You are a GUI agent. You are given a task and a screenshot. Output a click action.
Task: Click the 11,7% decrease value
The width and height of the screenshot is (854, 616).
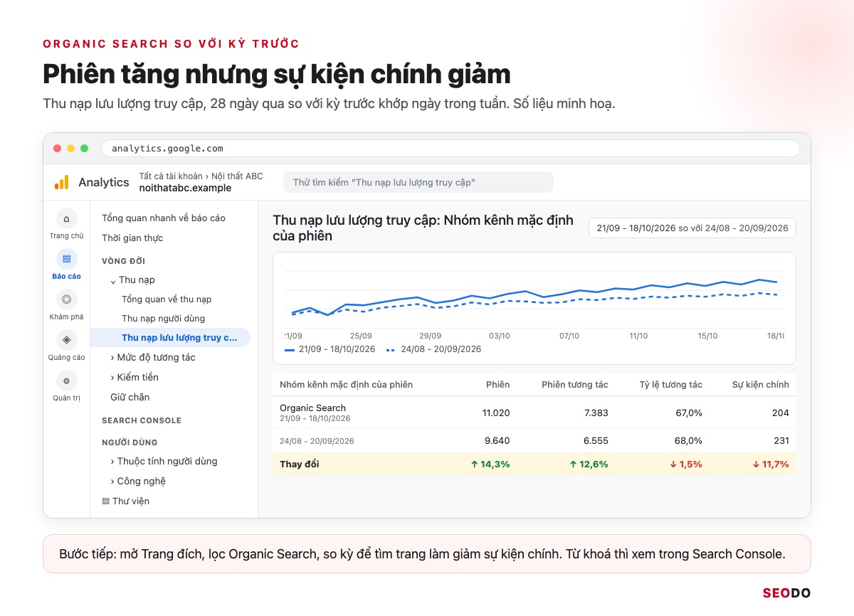coord(770,464)
